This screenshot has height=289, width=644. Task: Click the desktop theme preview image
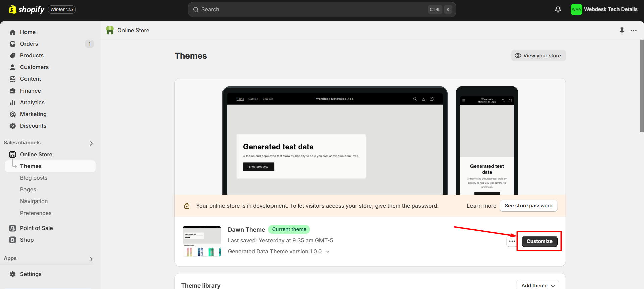(x=335, y=141)
